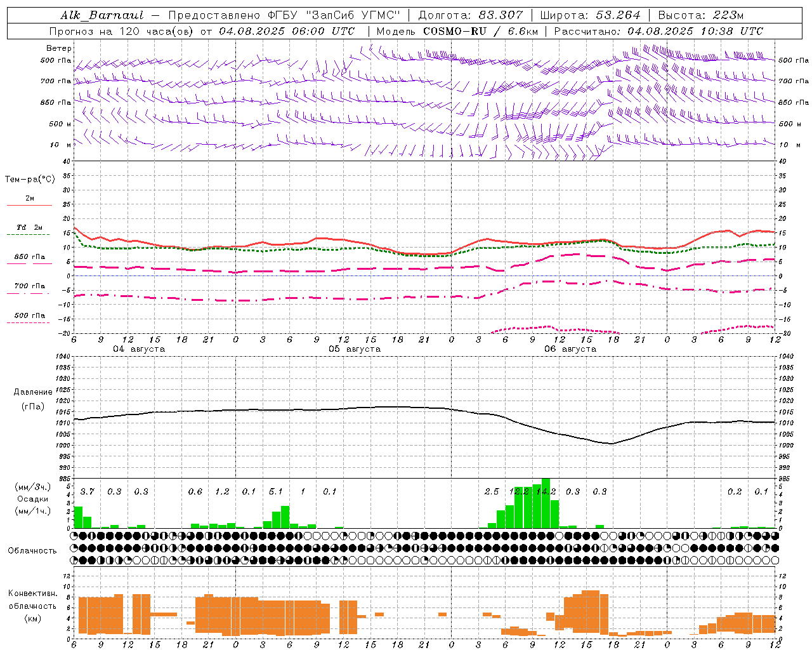Click the (гПа) unit under Давление
812x650 pixels.
click(x=33, y=407)
